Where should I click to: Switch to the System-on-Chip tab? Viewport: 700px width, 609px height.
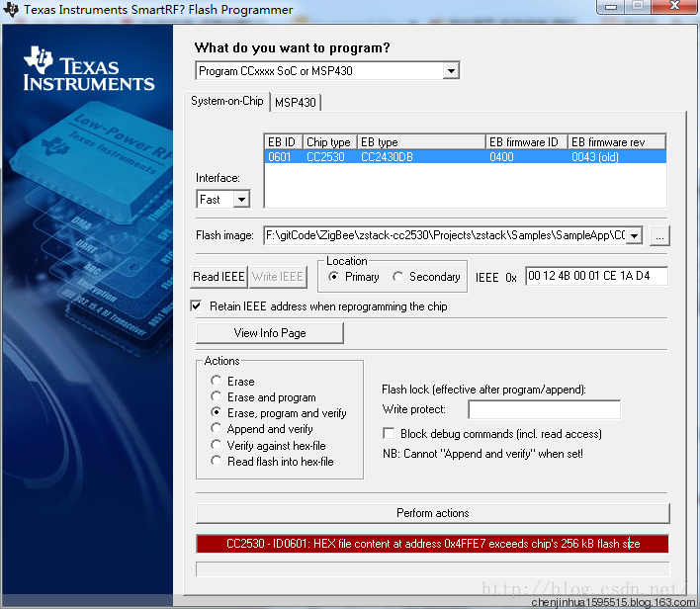pyautogui.click(x=227, y=101)
